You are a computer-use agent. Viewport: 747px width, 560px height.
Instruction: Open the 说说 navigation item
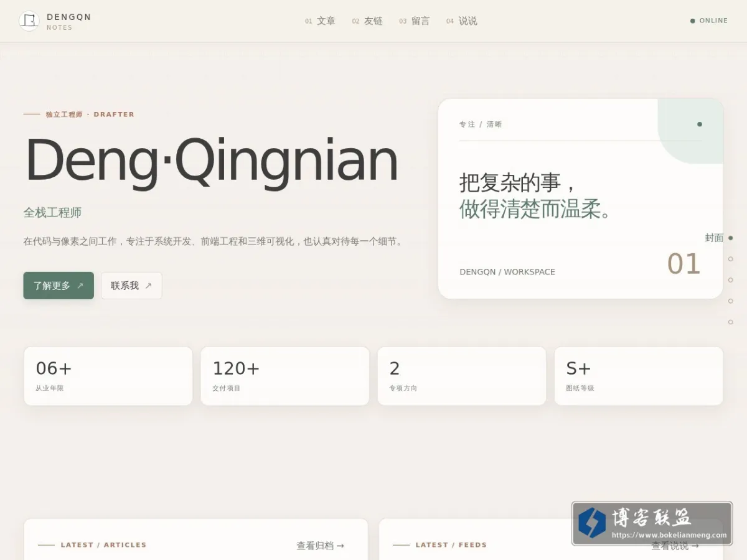tap(462, 21)
